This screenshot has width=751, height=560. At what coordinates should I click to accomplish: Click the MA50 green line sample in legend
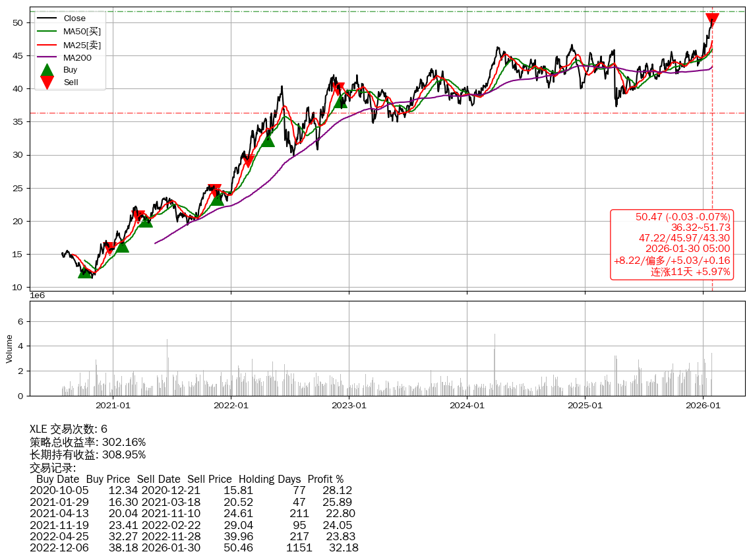[x=47, y=31]
